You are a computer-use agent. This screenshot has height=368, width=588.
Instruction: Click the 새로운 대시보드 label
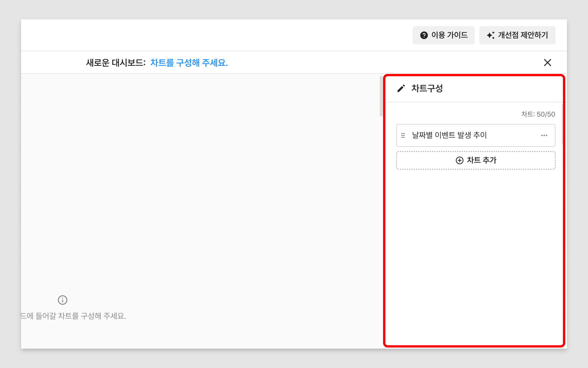[116, 63]
